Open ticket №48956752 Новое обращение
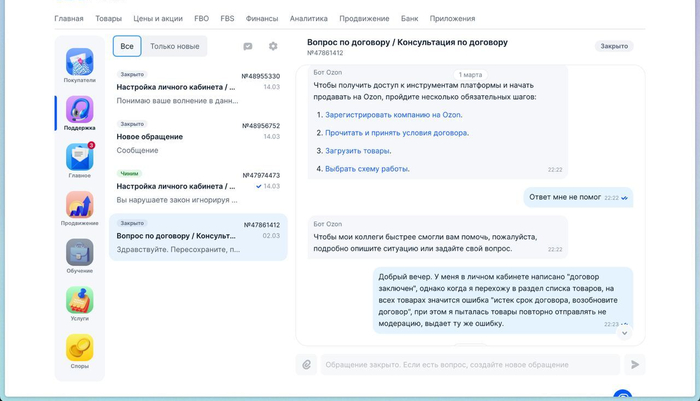 tap(198, 138)
